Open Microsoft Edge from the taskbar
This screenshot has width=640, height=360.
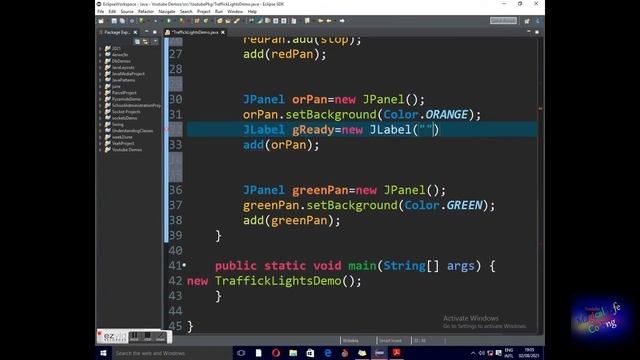[328, 353]
